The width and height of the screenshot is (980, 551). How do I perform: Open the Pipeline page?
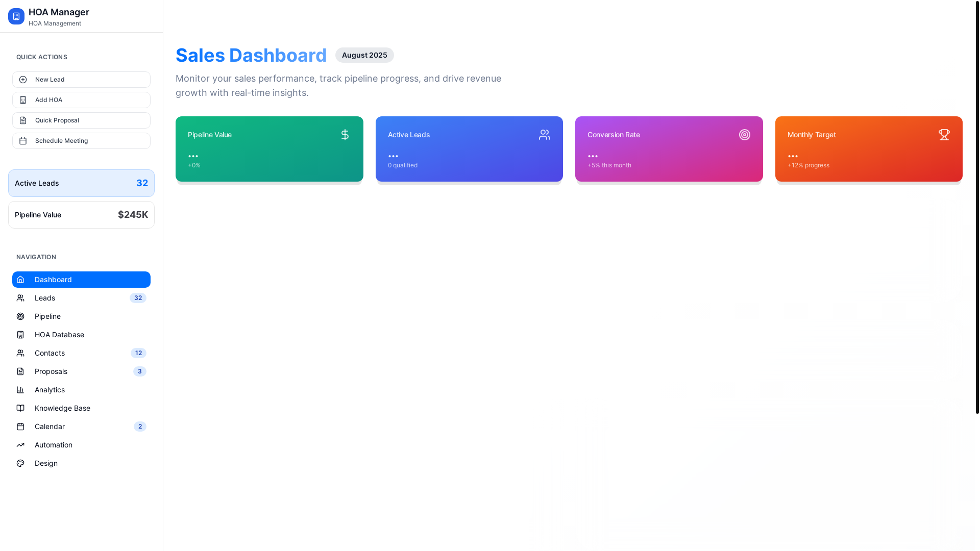(81, 316)
